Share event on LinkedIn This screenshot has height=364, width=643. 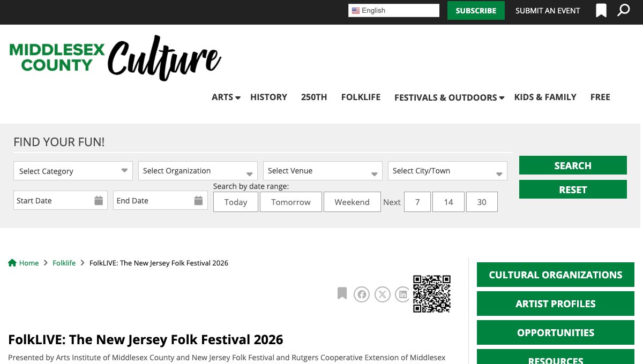pyautogui.click(x=402, y=294)
